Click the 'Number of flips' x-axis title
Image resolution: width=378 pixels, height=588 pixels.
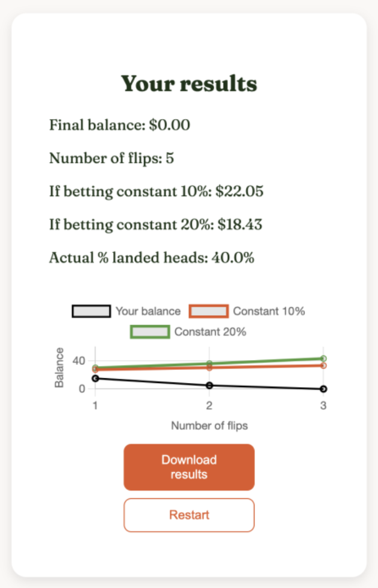tap(209, 426)
